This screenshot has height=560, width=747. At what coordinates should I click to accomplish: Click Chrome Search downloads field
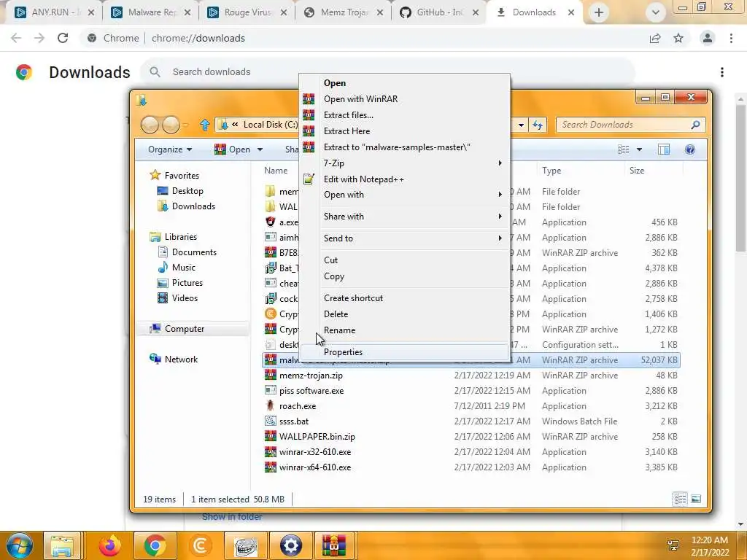387,72
